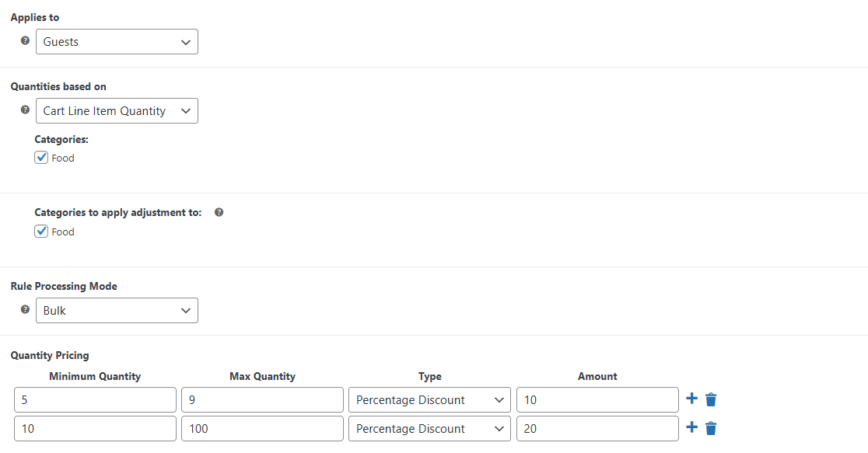Click Minimum Quantity field containing 10
Viewport: 868px width, 453px height.
coord(95,429)
